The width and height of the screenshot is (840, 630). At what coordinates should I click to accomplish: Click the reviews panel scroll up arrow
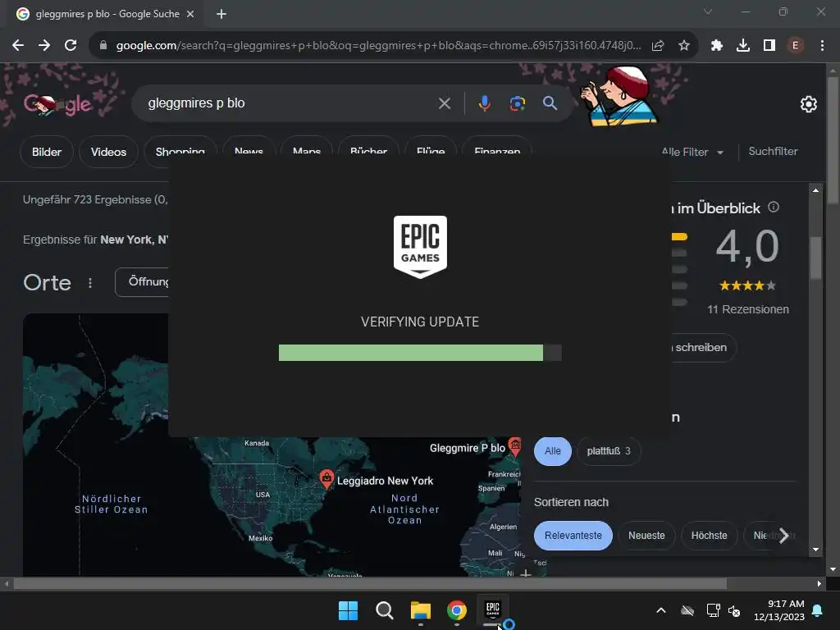pyautogui.click(x=815, y=190)
